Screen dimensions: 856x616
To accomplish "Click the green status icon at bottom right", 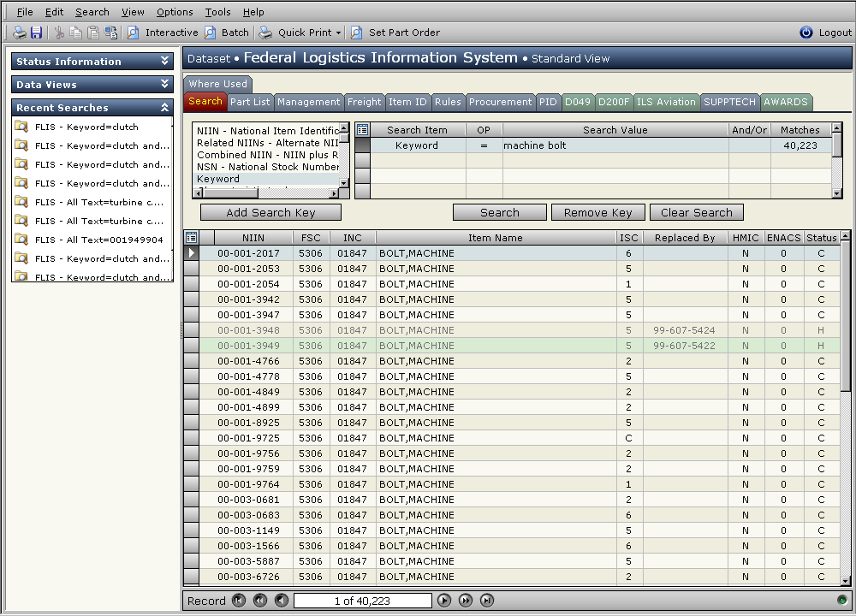I will (842, 601).
